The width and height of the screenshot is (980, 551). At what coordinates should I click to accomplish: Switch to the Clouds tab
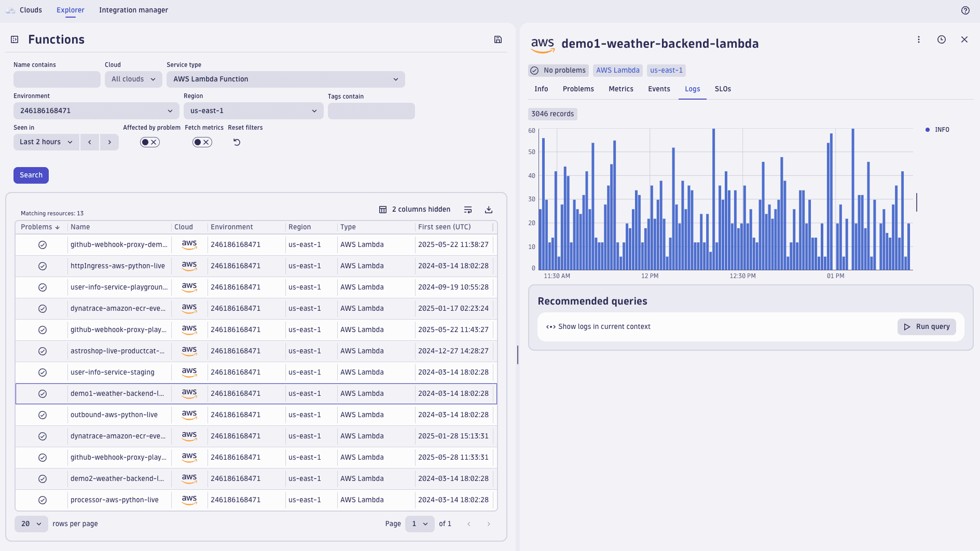(31, 10)
